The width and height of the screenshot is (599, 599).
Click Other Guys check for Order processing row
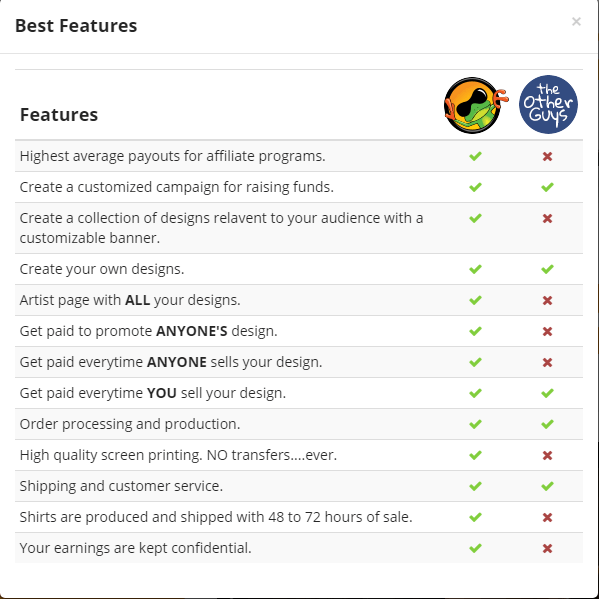tap(547, 424)
